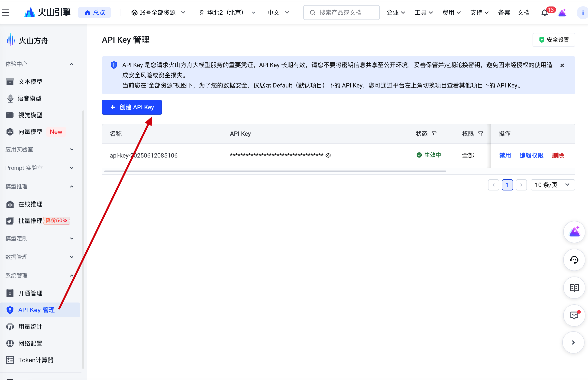The image size is (588, 380).
Task: Disable the API key via 禁用
Action: pos(505,155)
